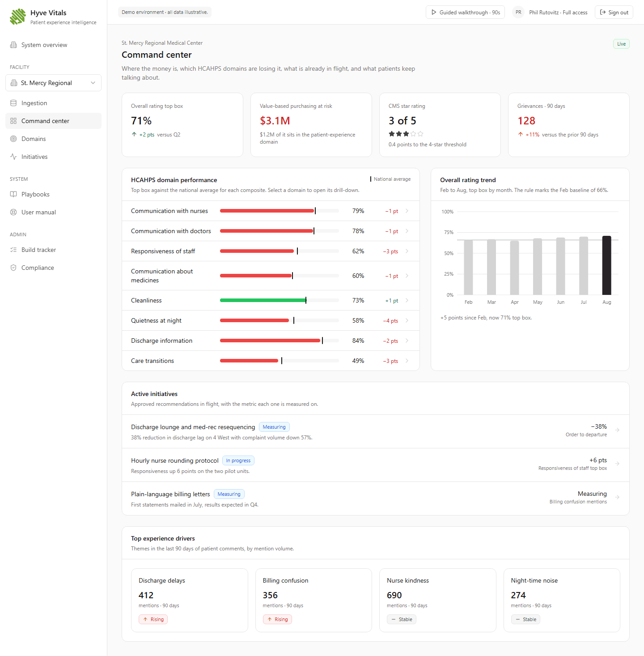
Task: Click the Demo environment notice
Action: (x=165, y=12)
